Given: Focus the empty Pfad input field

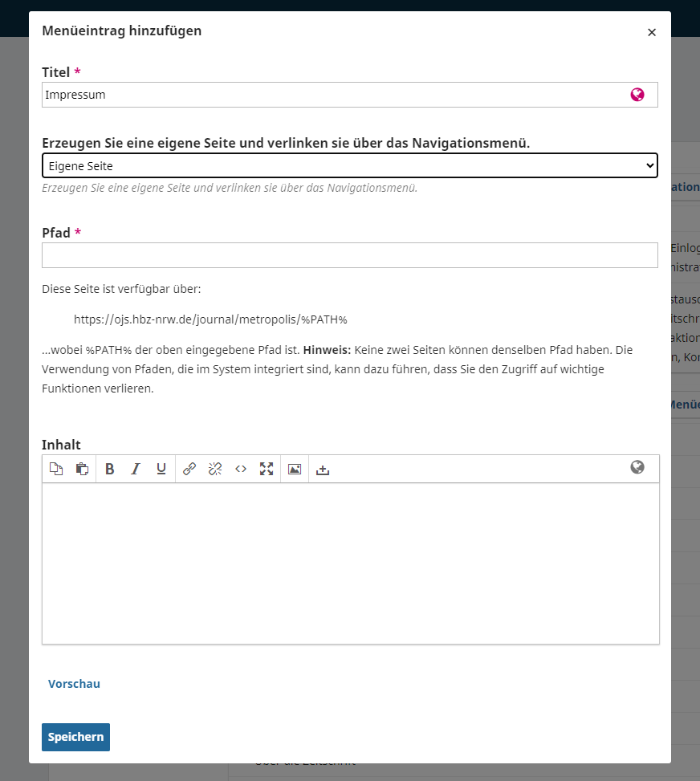Looking at the screenshot, I should (350, 255).
